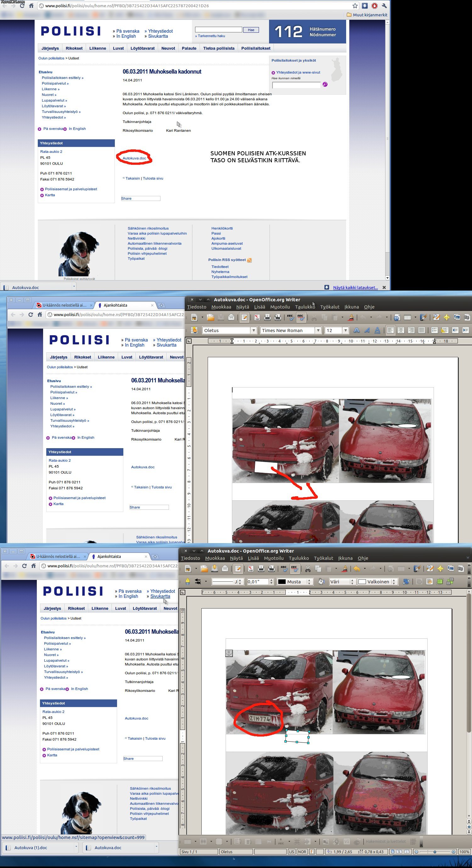Open the Tietoa poliisista navigation tab

(218, 48)
